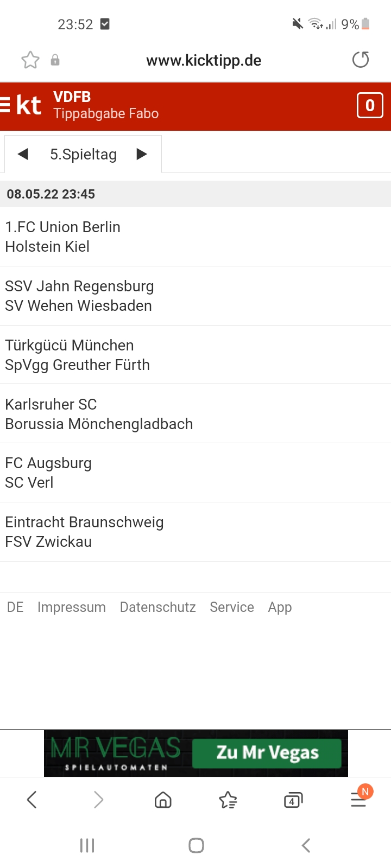Go to browser home page
Viewport: 391px width, 868px height.
point(163,800)
